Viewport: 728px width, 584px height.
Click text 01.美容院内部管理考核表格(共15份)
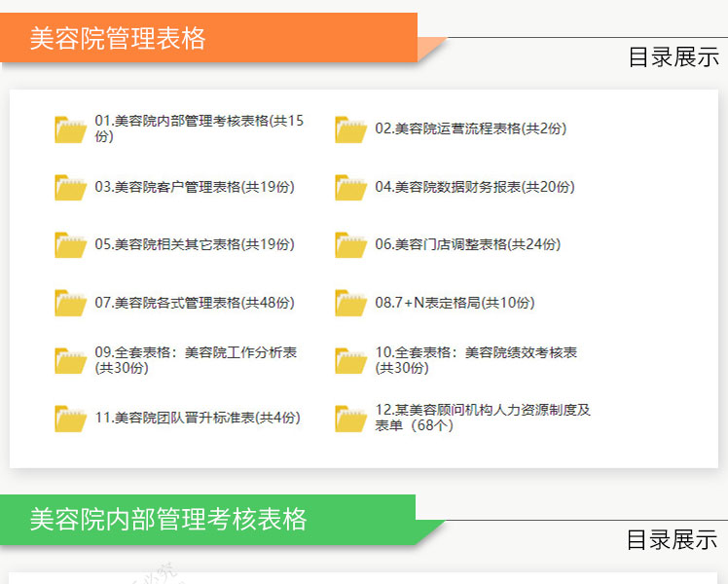click(x=200, y=128)
